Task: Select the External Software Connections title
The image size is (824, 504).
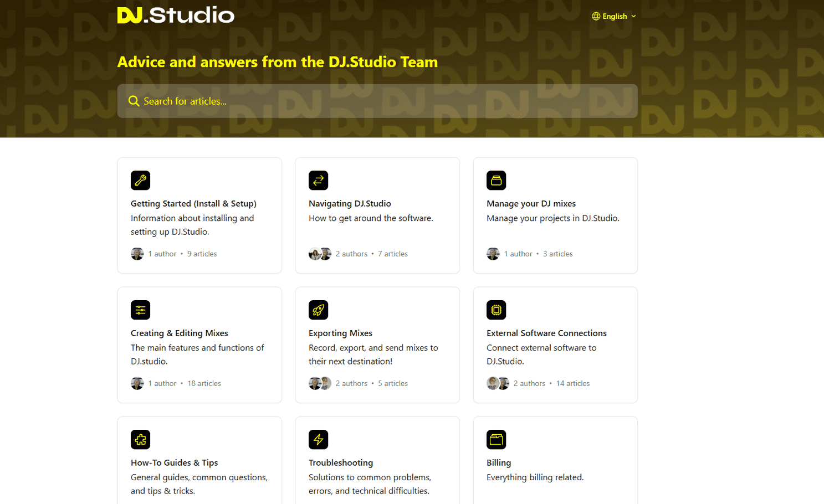Action: pyautogui.click(x=546, y=333)
